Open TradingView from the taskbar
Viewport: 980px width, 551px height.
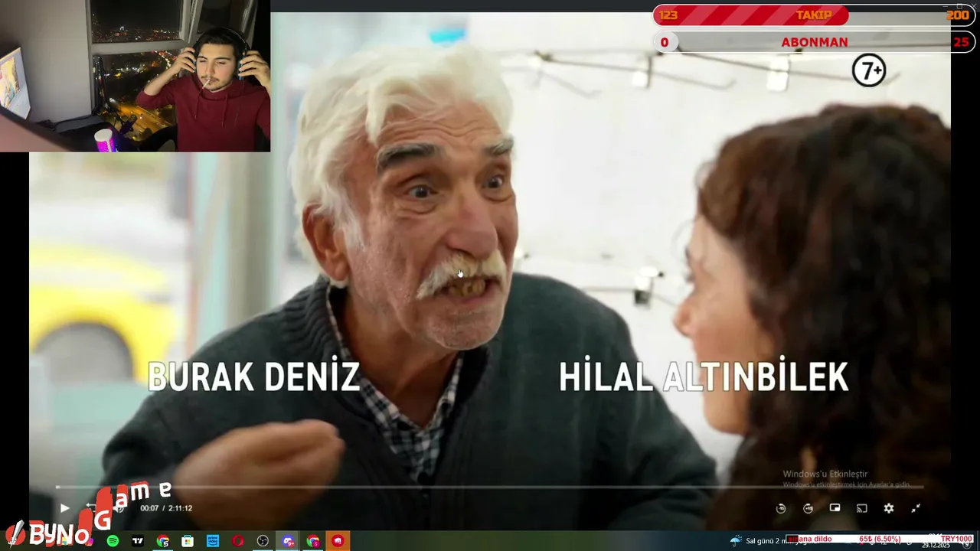138,541
